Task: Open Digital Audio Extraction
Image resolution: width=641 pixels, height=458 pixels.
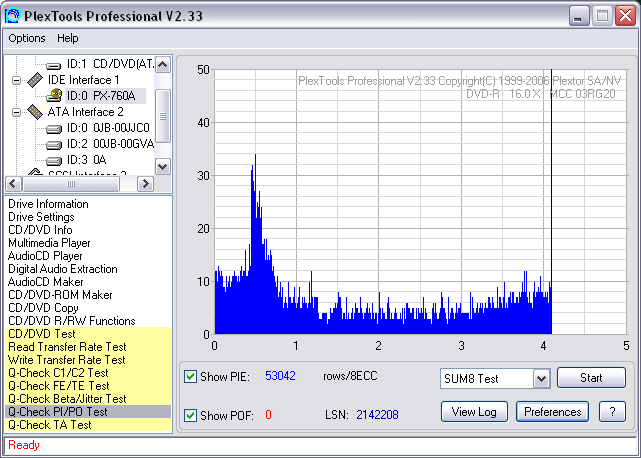Action: tap(63, 269)
